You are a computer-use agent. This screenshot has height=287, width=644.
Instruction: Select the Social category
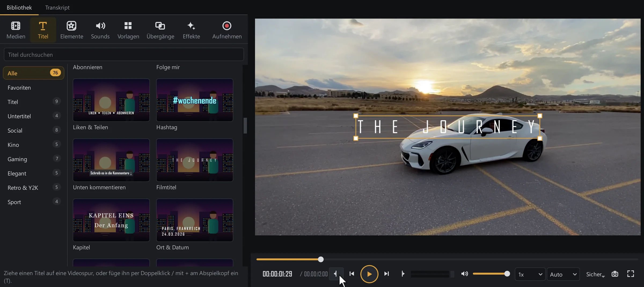click(34, 130)
